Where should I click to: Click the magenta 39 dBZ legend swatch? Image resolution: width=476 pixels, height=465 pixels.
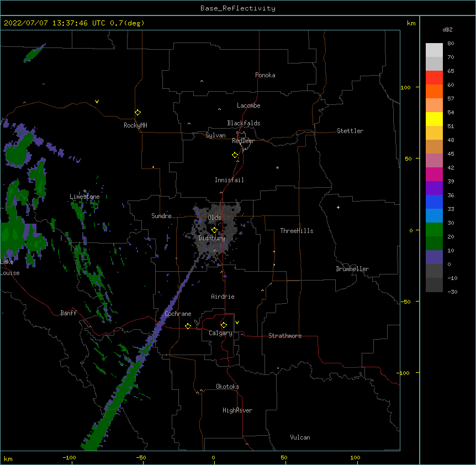pyautogui.click(x=434, y=174)
